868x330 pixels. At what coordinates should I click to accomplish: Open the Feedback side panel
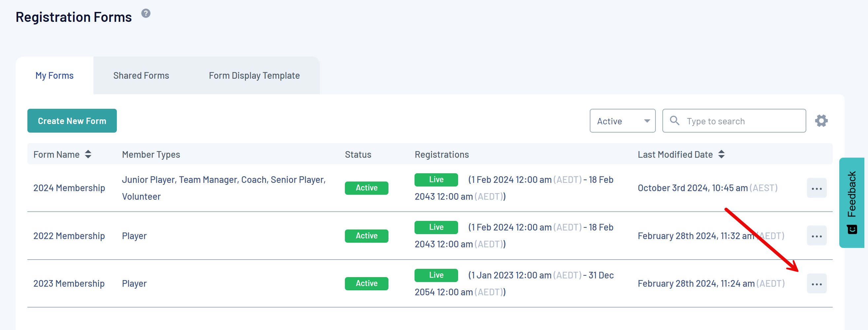pyautogui.click(x=851, y=202)
